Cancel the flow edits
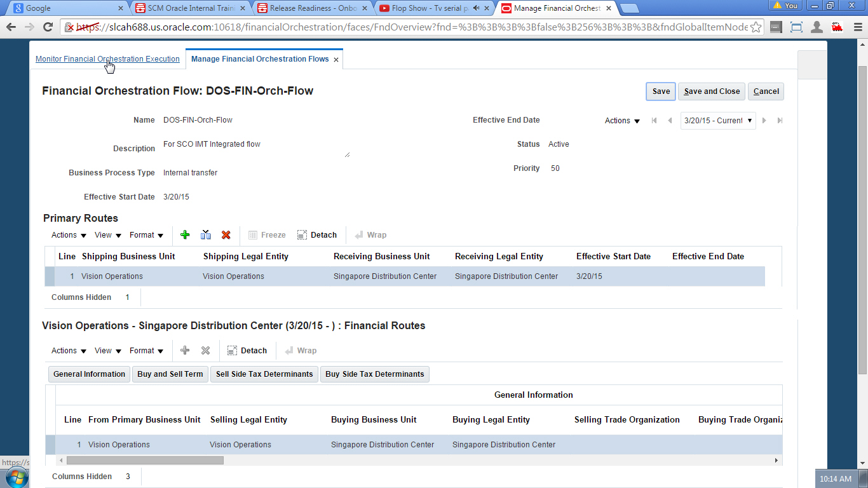 [766, 91]
